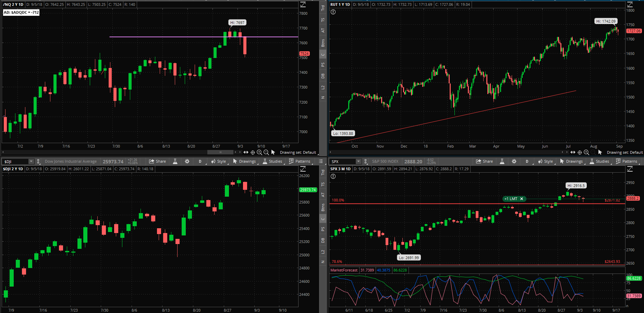The width and height of the screenshot is (644, 313).
Task: Click into the $DJI symbol input field
Action: [x=15, y=161]
